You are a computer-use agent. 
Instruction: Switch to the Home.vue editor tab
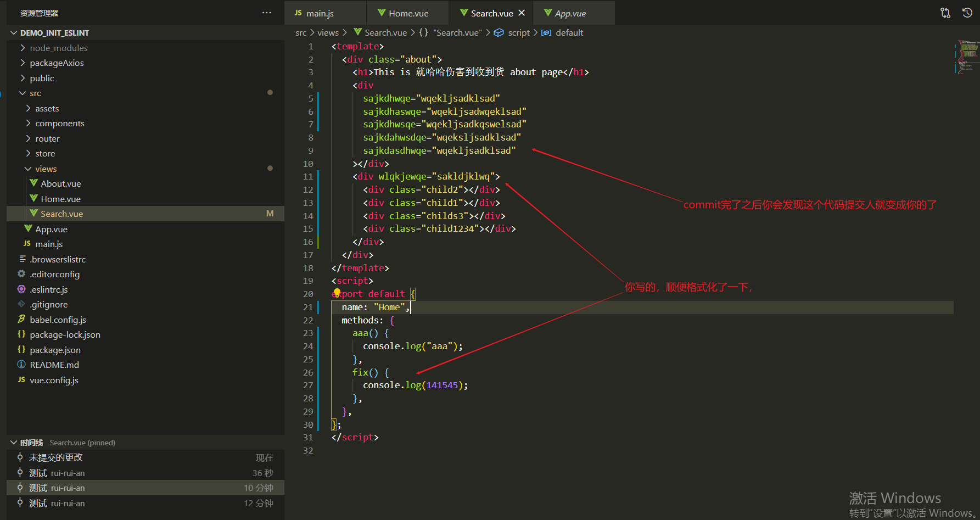pyautogui.click(x=407, y=13)
